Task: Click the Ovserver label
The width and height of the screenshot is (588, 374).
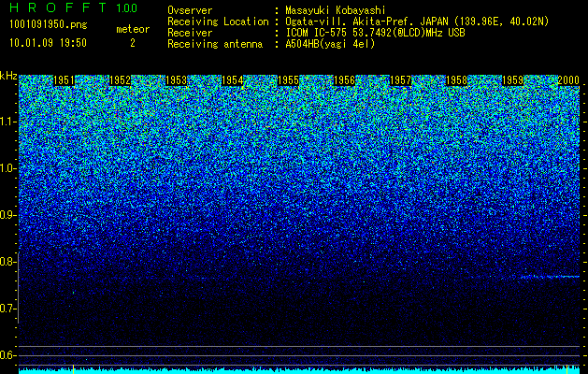Action: [x=190, y=10]
